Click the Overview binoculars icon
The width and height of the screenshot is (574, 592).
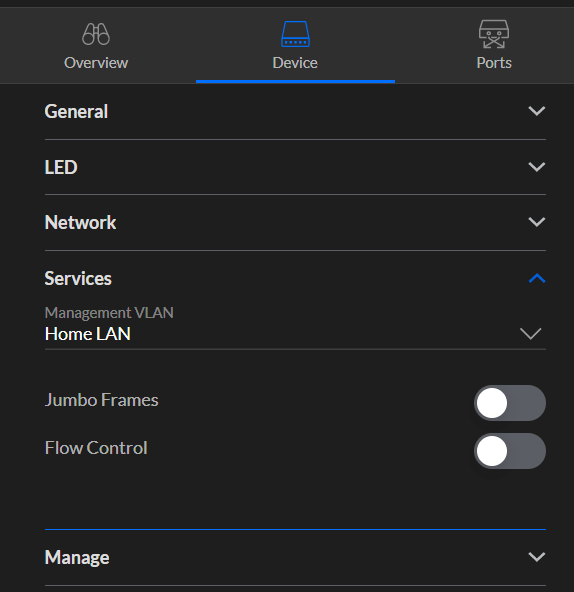point(96,34)
